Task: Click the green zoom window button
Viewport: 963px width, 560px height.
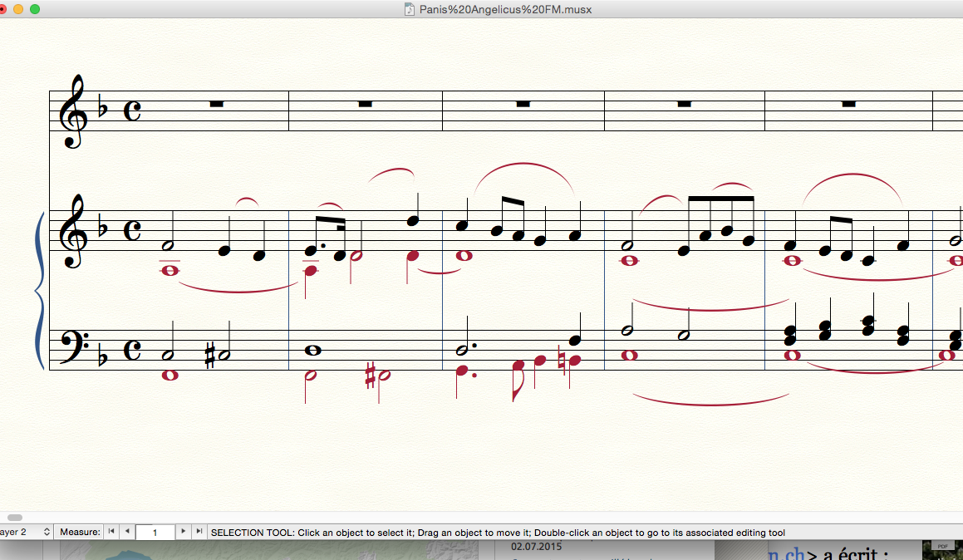Action: [x=35, y=9]
